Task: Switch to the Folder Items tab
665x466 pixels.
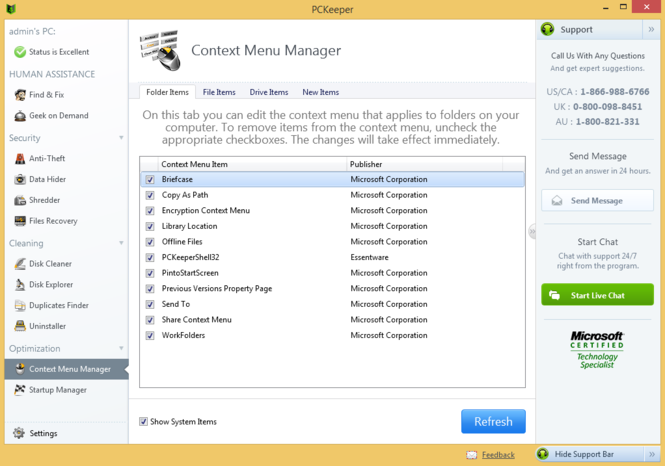Action: point(168,92)
